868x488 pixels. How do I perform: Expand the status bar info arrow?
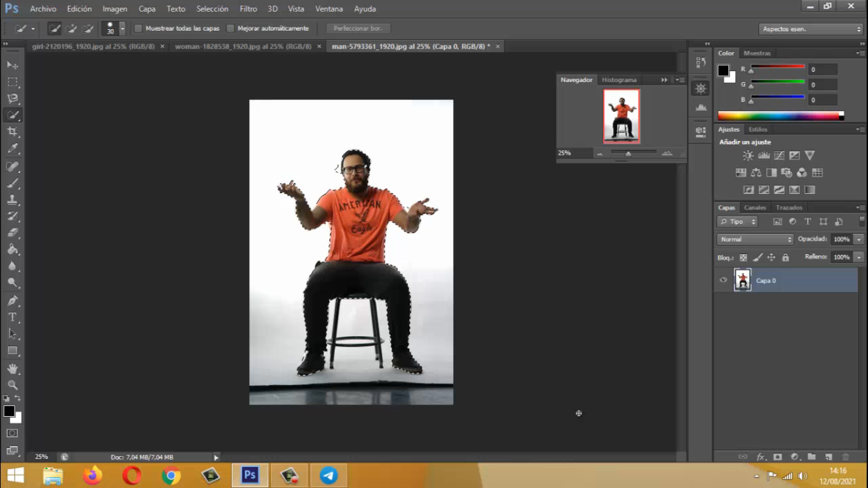point(216,457)
